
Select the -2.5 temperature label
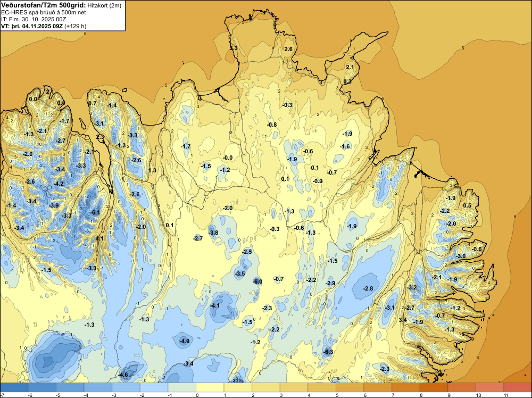point(247,252)
